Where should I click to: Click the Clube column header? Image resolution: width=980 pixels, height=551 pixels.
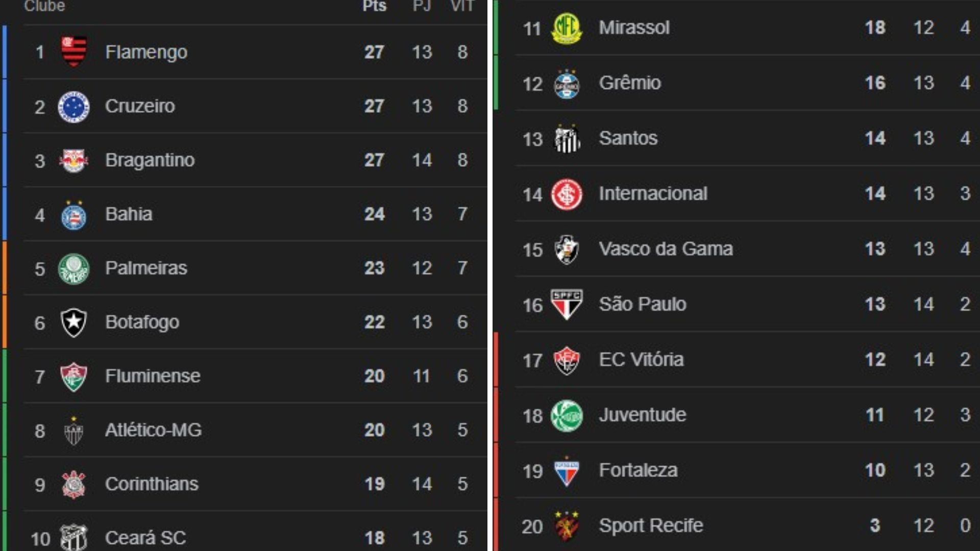click(44, 6)
